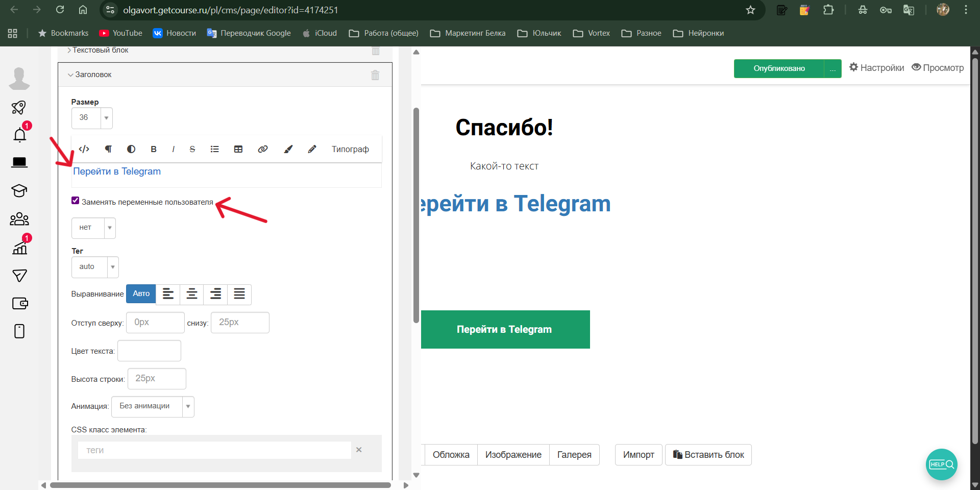The height and width of the screenshot is (490, 980).
Task: Apply strikethrough formatting to text
Action: pos(192,149)
